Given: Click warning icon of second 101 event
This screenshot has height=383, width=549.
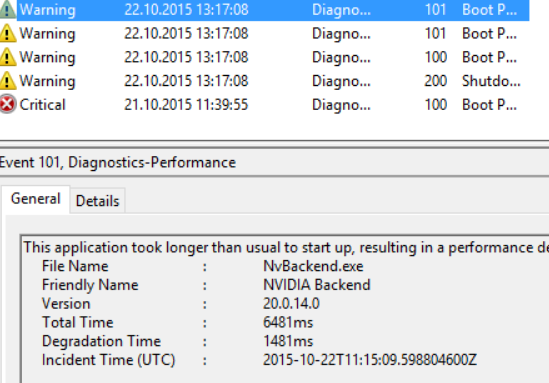Looking at the screenshot, I should tap(8, 34).
